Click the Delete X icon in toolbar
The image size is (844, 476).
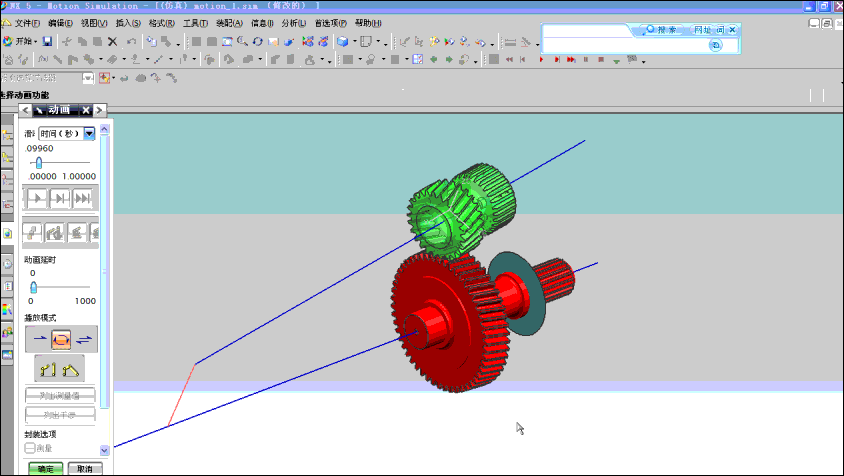click(x=112, y=41)
